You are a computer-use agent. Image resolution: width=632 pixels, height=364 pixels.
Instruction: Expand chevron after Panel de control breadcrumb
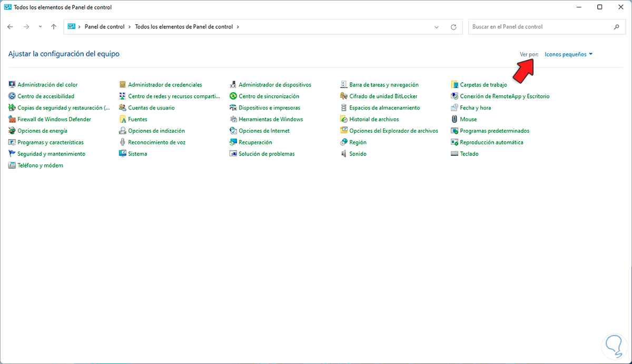pyautogui.click(x=130, y=27)
